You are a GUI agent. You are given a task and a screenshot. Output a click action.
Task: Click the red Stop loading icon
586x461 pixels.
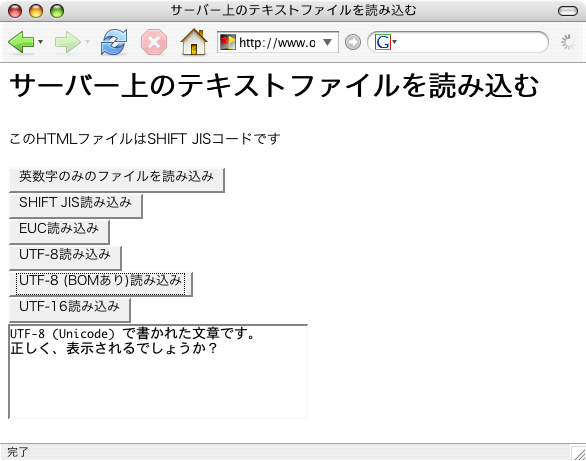tap(154, 42)
